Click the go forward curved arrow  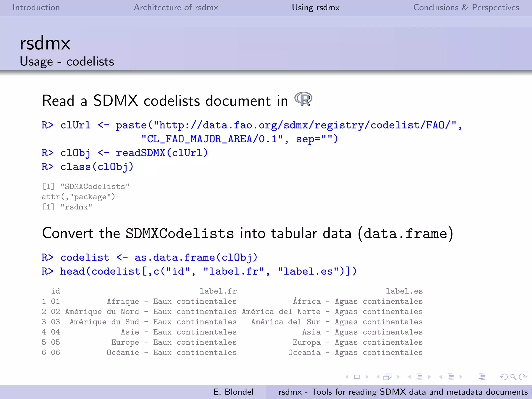tap(523, 377)
